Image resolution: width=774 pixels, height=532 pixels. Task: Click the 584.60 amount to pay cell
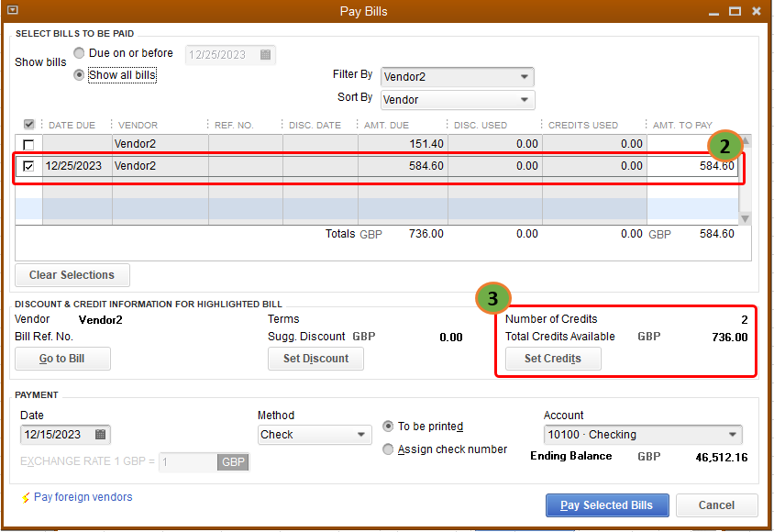tap(692, 166)
